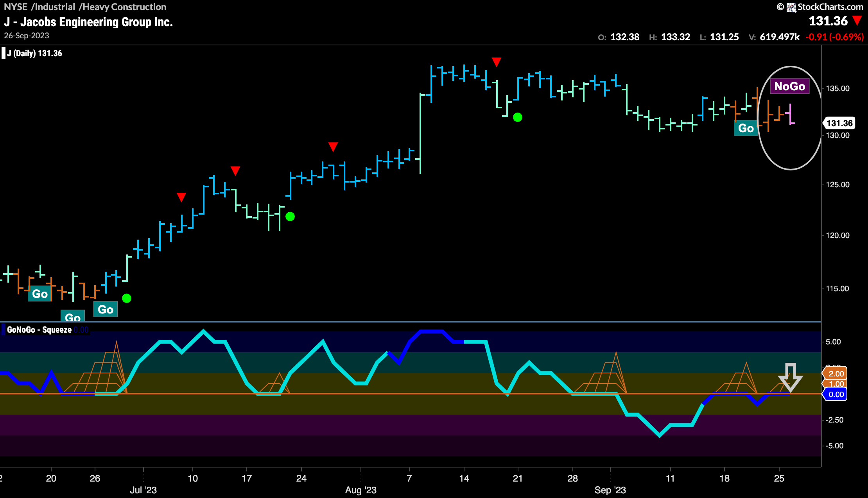Viewport: 868px width, 498px height.
Task: Click the 120.00 price axis label
Action: 838,235
